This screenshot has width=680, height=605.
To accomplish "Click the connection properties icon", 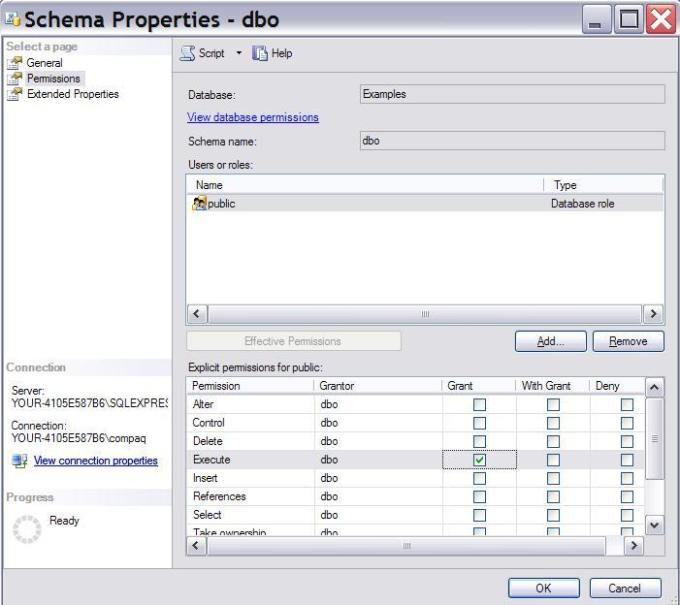I will click(x=20, y=461).
